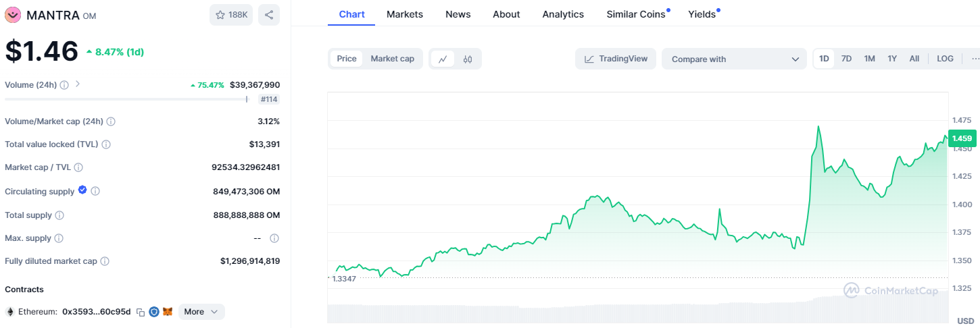Switch to the News tab
980x328 pixels.
pos(458,14)
